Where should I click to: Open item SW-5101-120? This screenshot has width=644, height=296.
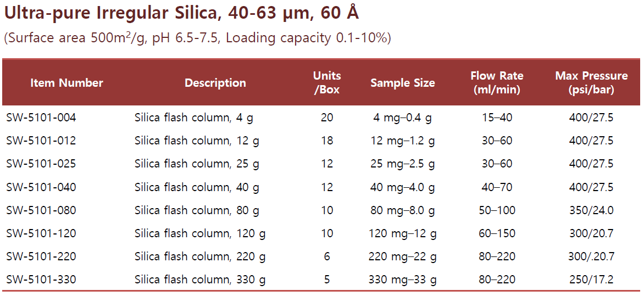41,233
